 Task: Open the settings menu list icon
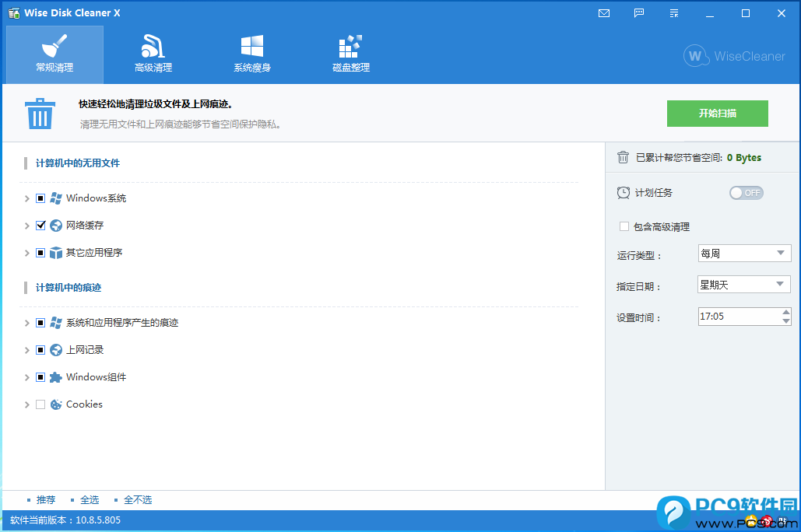click(x=674, y=13)
